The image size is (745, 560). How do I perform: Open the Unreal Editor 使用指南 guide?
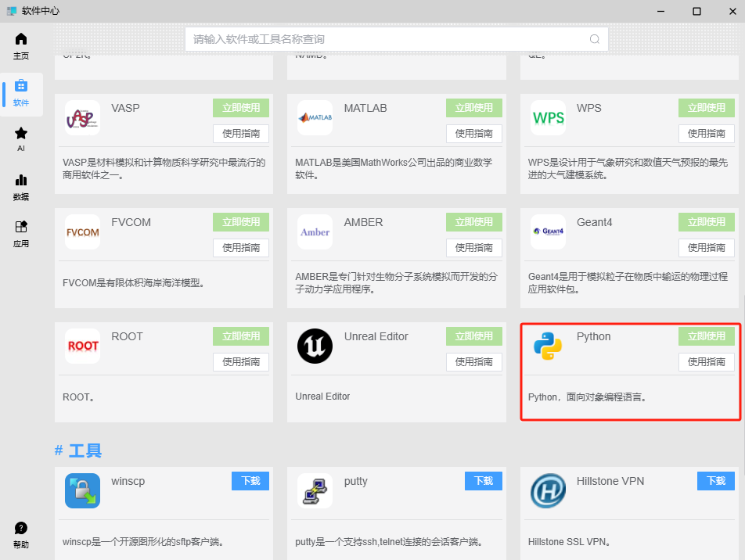[473, 362]
